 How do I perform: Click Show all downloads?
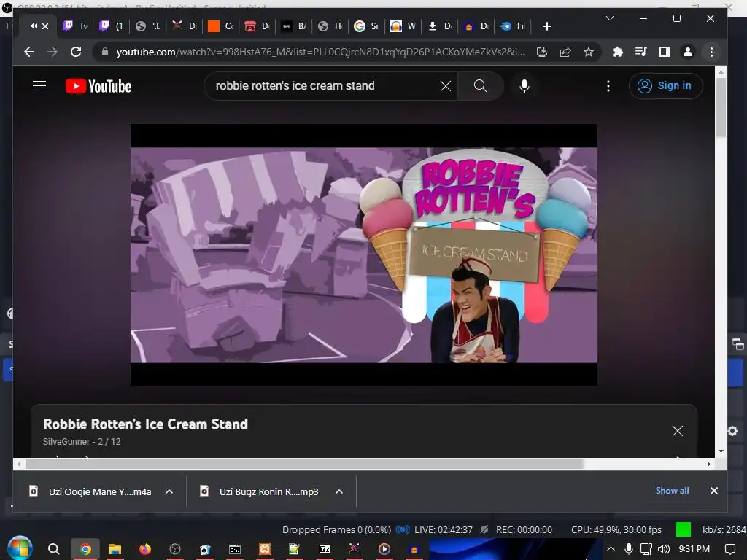point(672,491)
